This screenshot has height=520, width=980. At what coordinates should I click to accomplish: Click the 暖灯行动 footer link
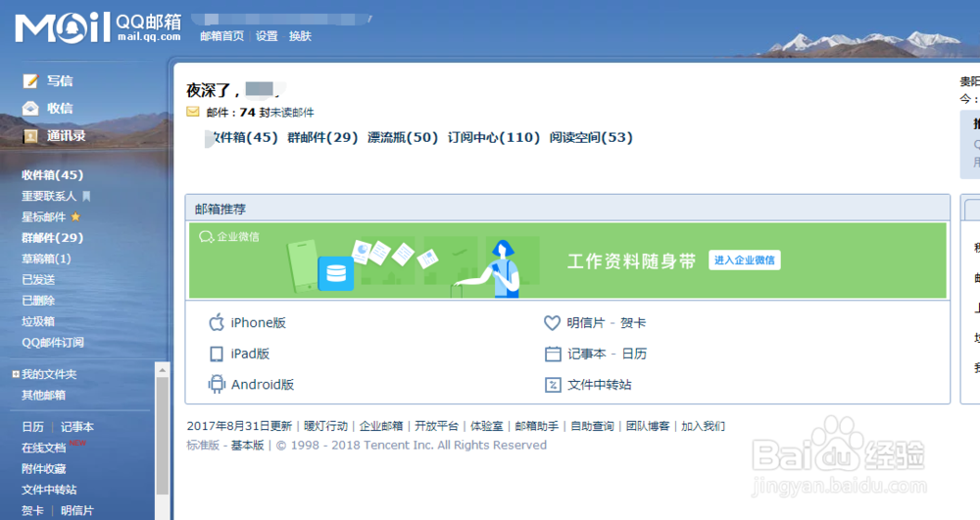click(325, 426)
